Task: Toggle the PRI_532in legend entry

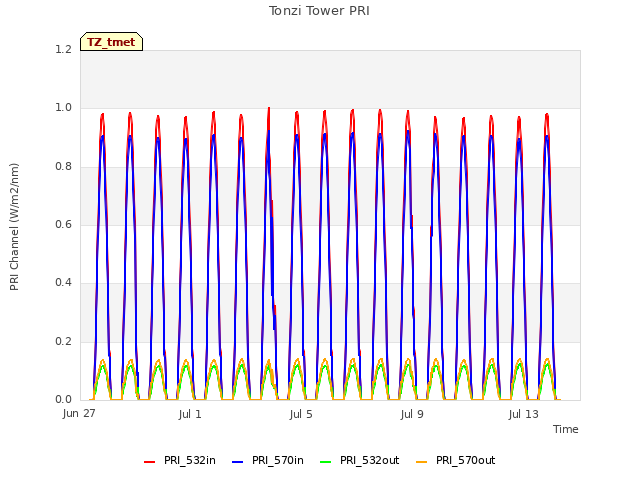Action: 180,461
